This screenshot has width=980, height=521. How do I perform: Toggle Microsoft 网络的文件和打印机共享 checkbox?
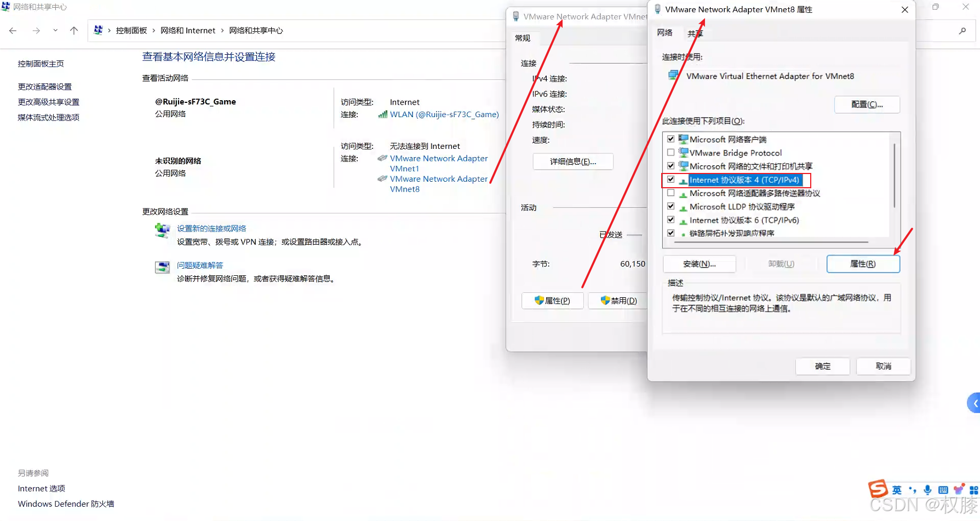click(670, 166)
